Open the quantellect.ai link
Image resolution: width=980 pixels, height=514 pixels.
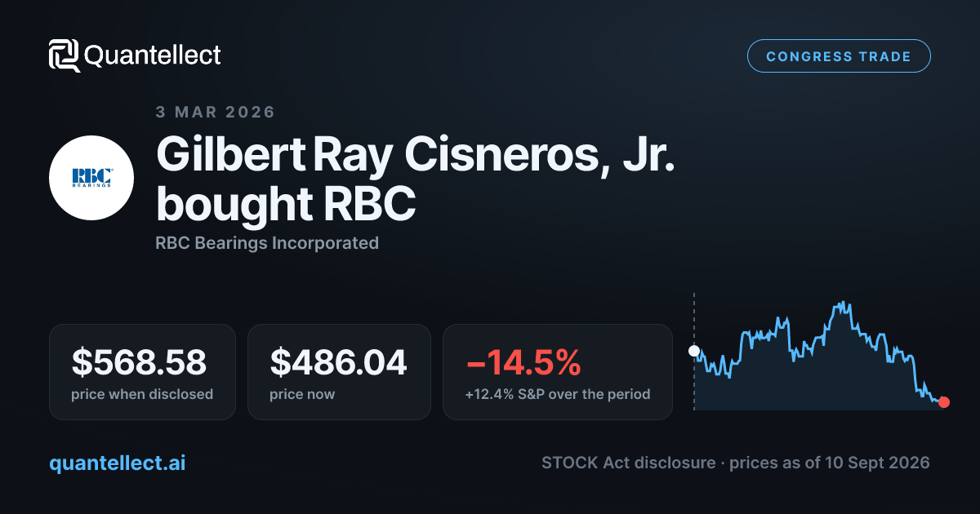[x=118, y=463]
